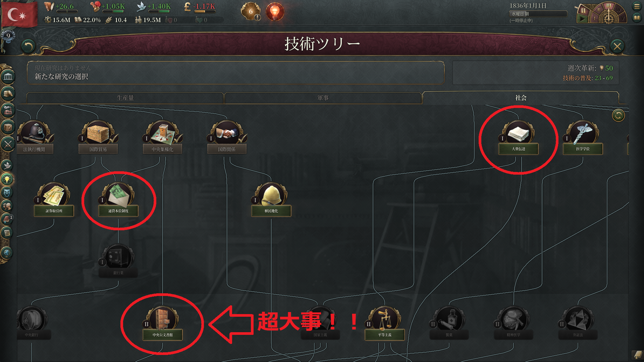Select the 大衆伝達 newspaper technology
The height and width of the screenshot is (362, 644).
click(518, 137)
